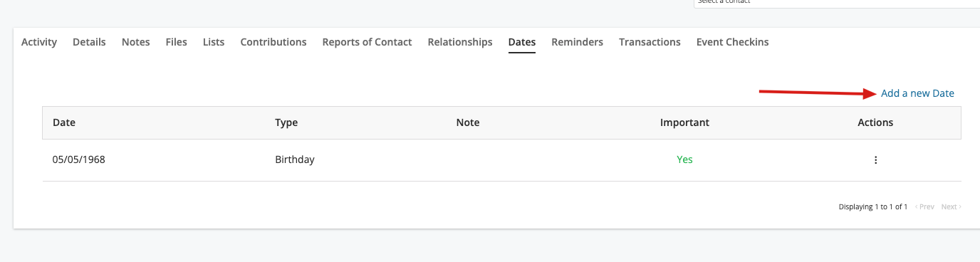Image resolution: width=980 pixels, height=262 pixels.
Task: Switch to the Activity tab
Action: [39, 42]
